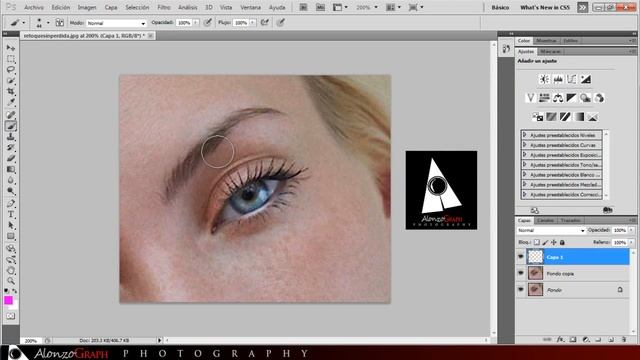The image size is (640, 360).
Task: Expand Ajustes preestablecidos Curvas
Action: 524,145
